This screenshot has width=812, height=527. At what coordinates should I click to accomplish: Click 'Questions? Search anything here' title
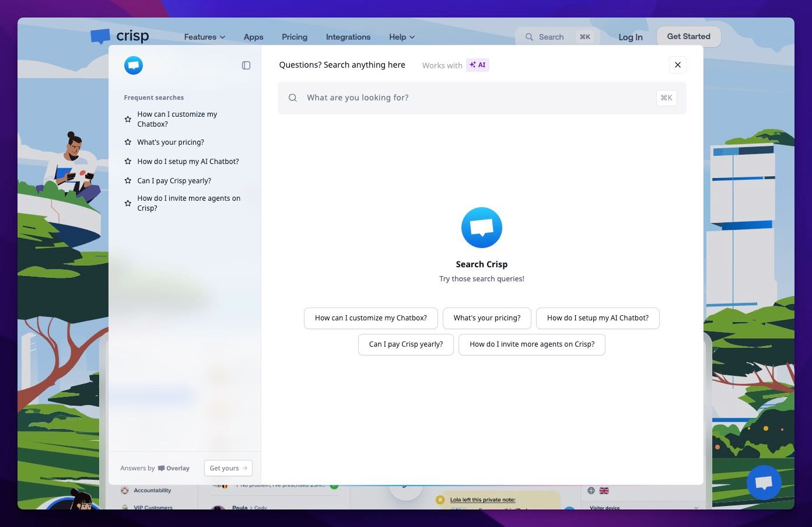tap(342, 65)
